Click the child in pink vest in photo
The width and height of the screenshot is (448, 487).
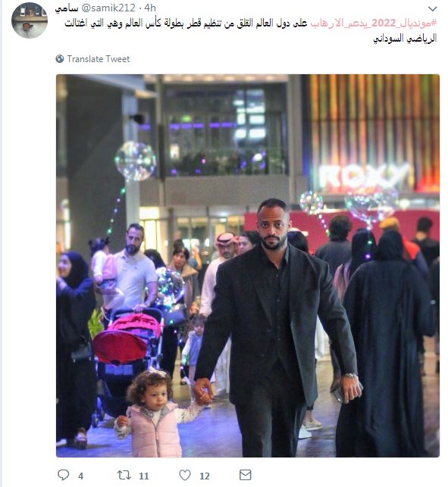(155, 414)
